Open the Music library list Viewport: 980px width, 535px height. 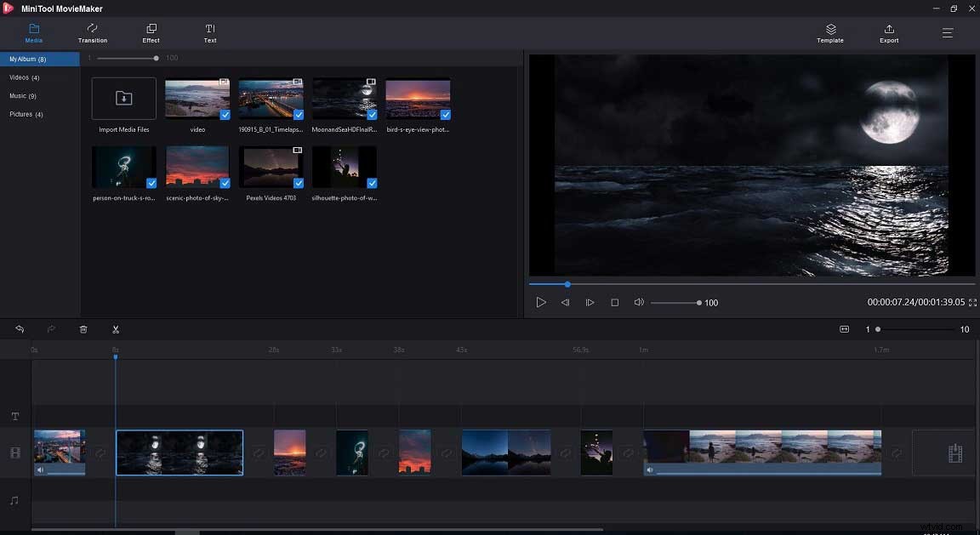24,95
